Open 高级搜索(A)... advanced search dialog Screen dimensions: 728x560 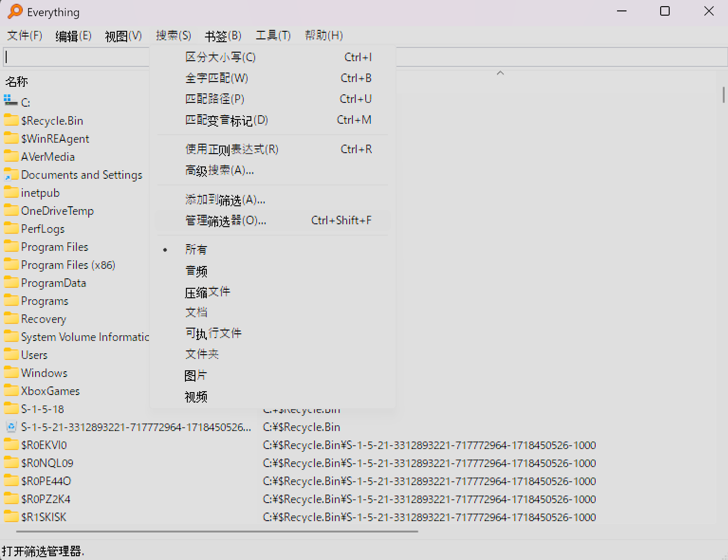[x=273, y=170]
